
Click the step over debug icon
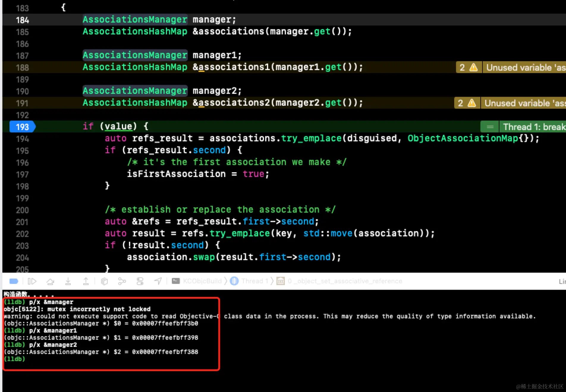(50, 281)
